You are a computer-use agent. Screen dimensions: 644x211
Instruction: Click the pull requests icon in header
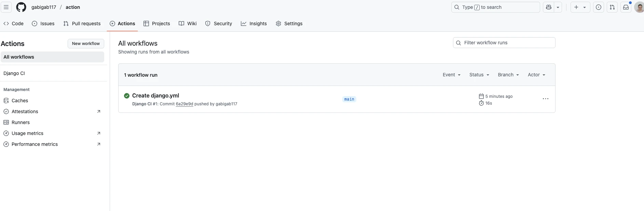(x=612, y=7)
